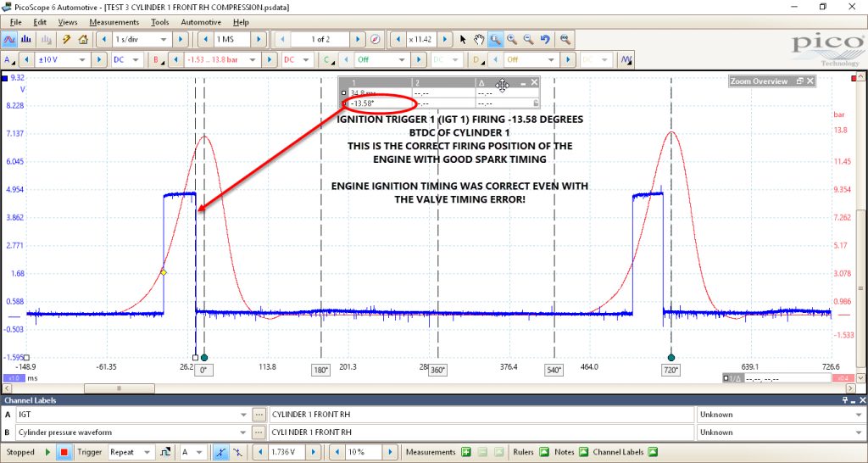Go to next waveform buffer
This screenshot has width=868, height=463.
pos(358,39)
